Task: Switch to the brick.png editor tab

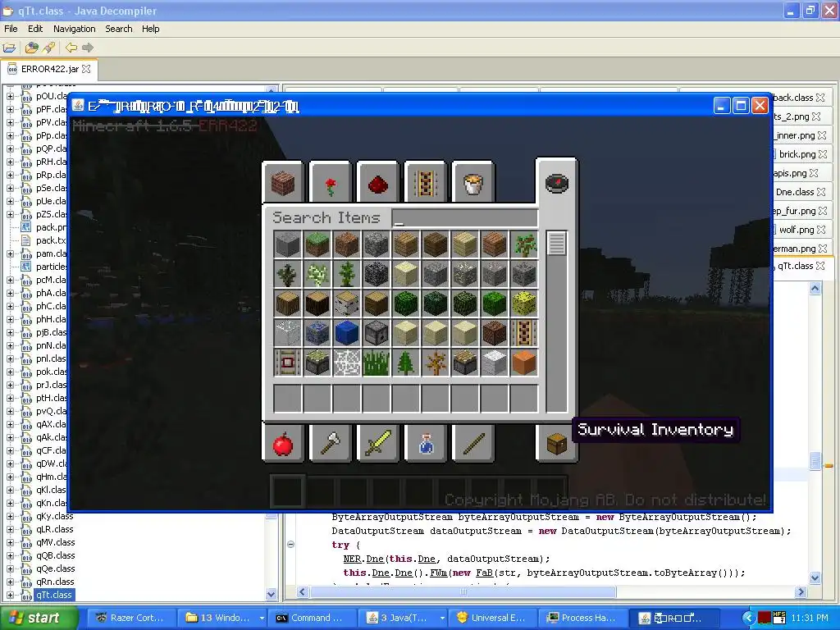Action: [797, 154]
